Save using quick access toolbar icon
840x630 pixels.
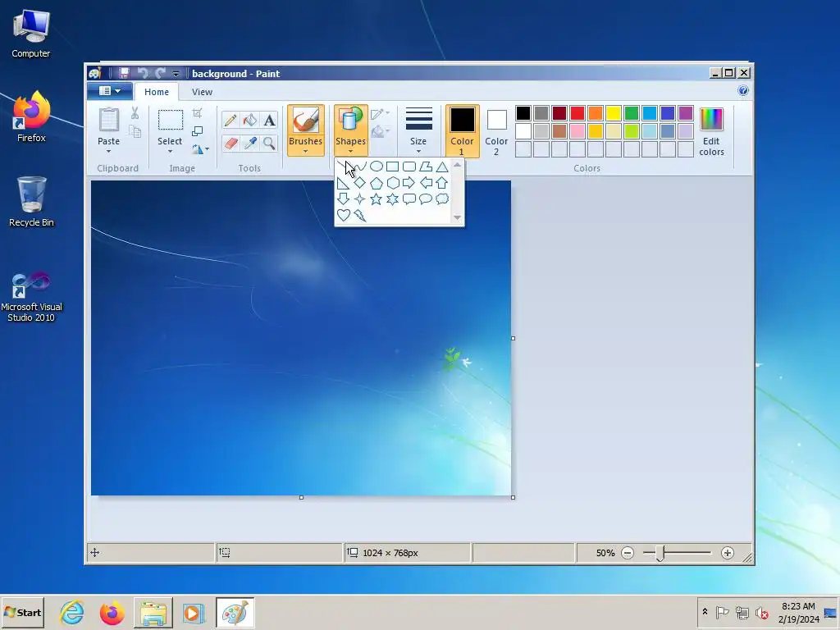[x=125, y=73]
